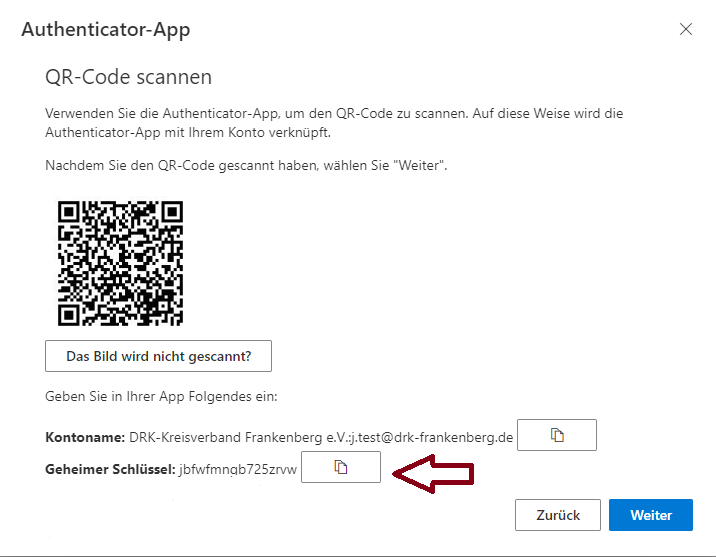The height and width of the screenshot is (557, 716).
Task: Copy the Kontoname value with its copy icon
Action: [x=557, y=435]
